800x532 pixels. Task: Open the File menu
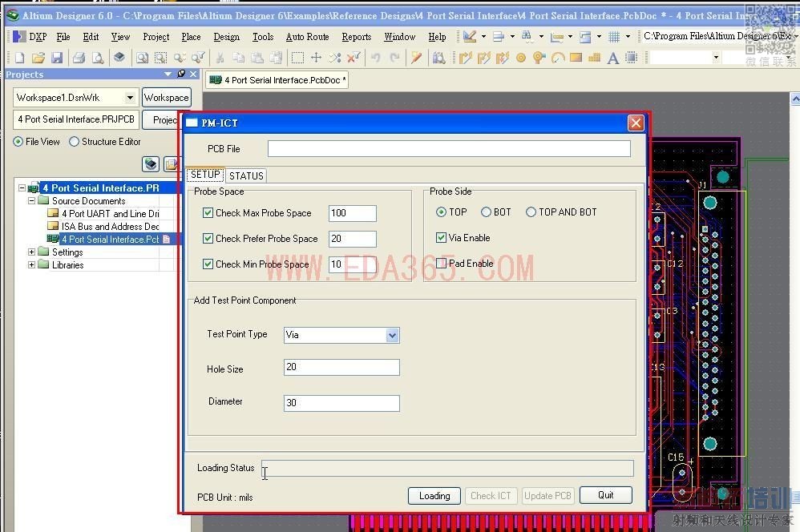63,37
